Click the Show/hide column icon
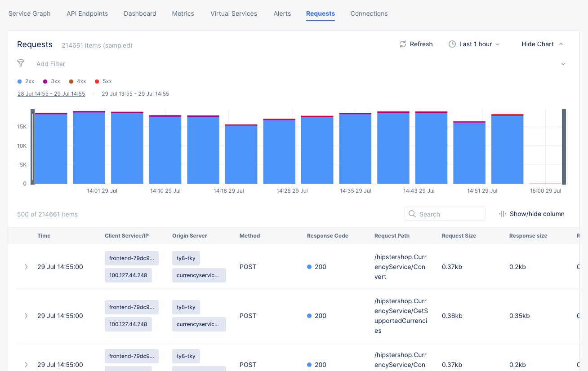This screenshot has width=588, height=371. click(x=503, y=214)
